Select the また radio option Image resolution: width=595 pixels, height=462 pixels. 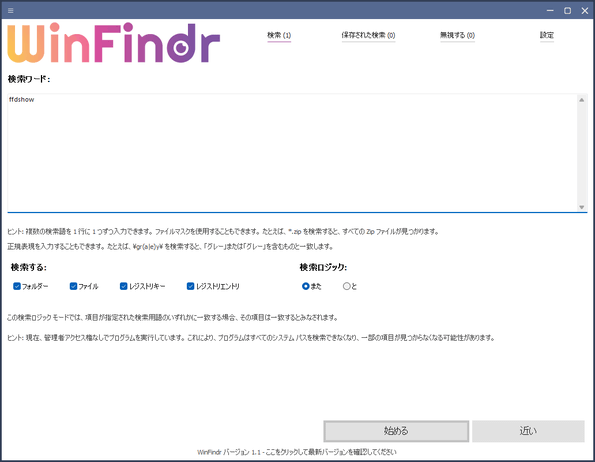305,286
